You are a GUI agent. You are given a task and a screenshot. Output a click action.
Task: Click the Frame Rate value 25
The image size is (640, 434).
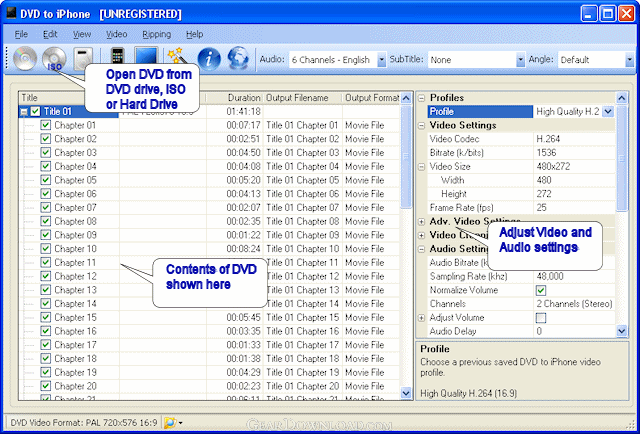pyautogui.click(x=542, y=207)
